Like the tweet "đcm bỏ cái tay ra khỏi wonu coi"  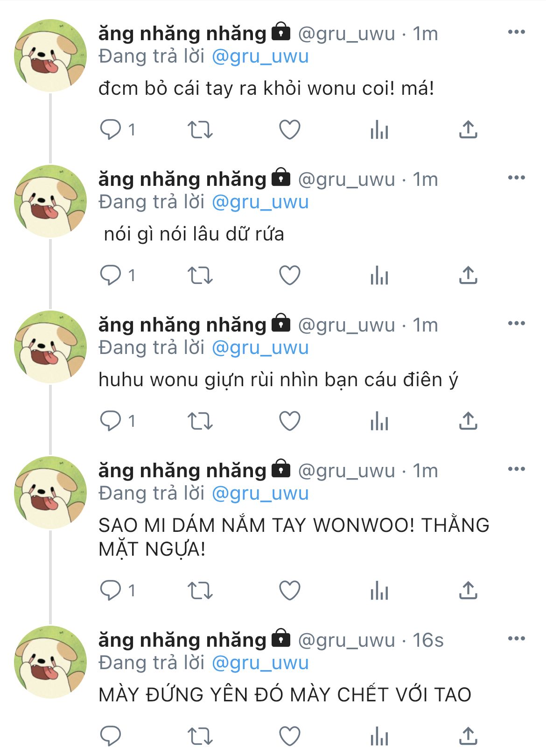(289, 129)
